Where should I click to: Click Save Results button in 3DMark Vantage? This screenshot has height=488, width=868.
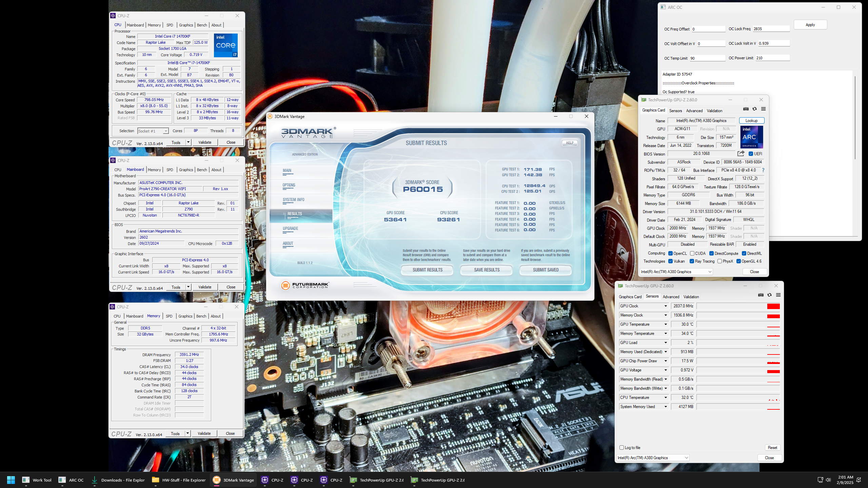click(x=487, y=270)
